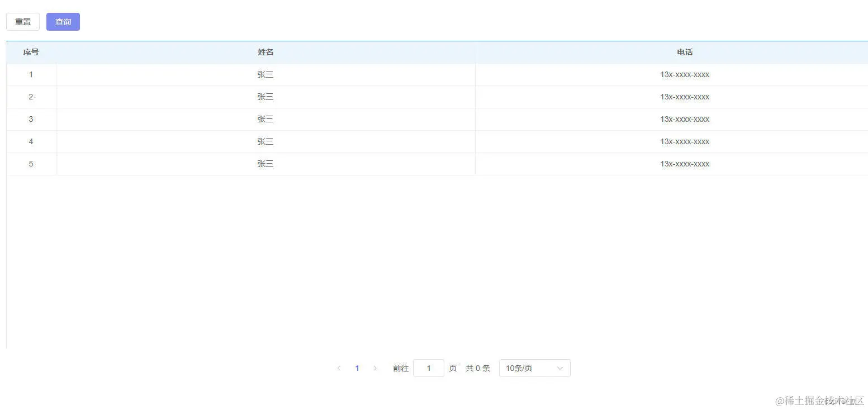Select 张三 in row 1

(265, 74)
